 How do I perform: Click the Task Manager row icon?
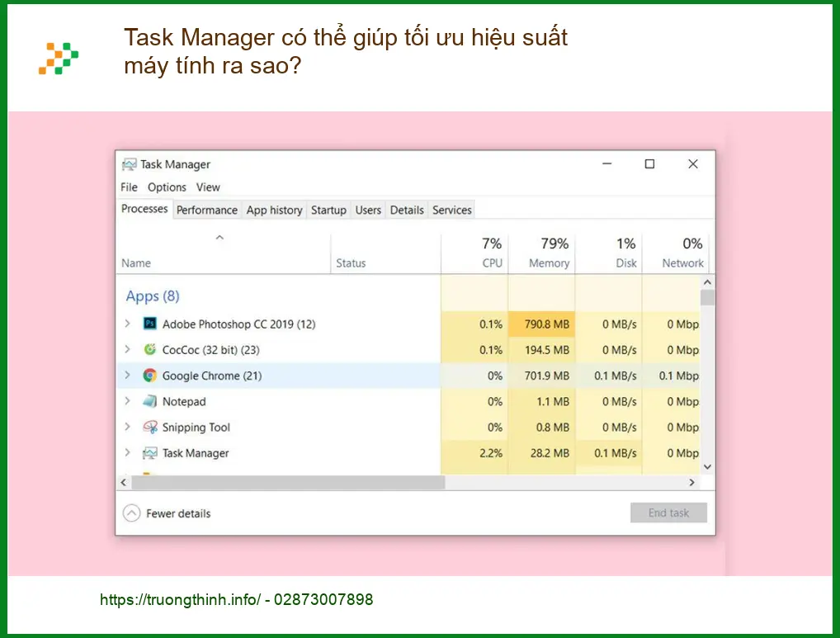point(150,453)
